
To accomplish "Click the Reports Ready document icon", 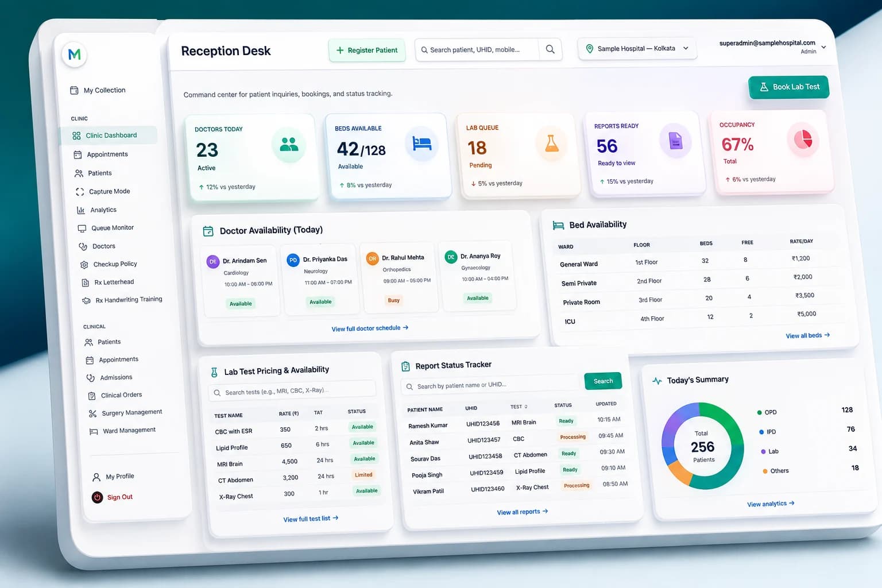I will point(676,141).
